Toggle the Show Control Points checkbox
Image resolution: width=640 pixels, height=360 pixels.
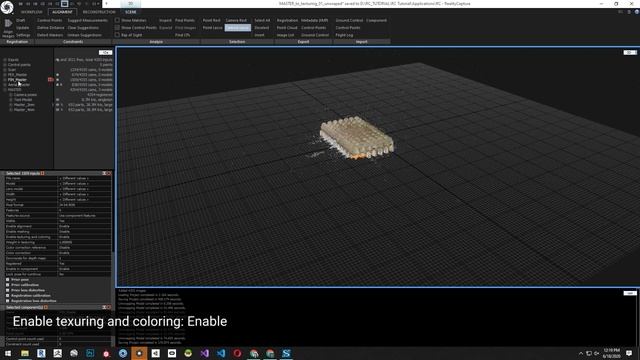pos(117,27)
